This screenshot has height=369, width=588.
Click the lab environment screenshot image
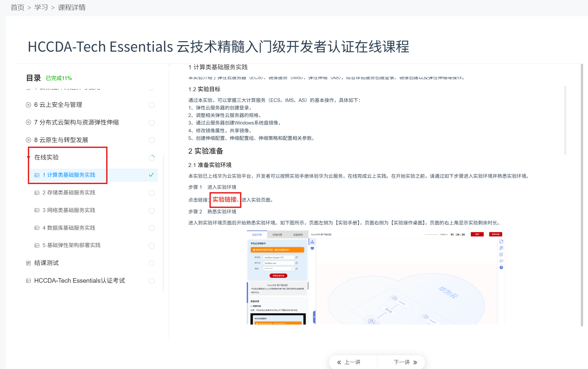376,278
